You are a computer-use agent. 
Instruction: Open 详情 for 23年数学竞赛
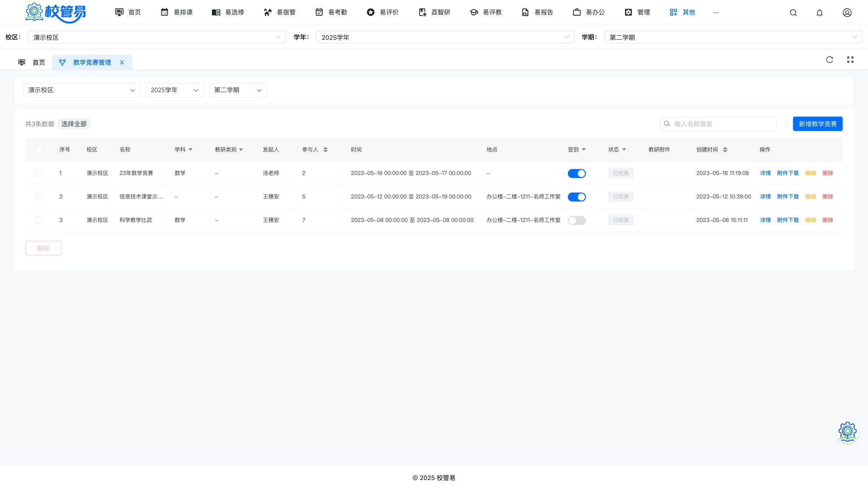[x=765, y=173]
